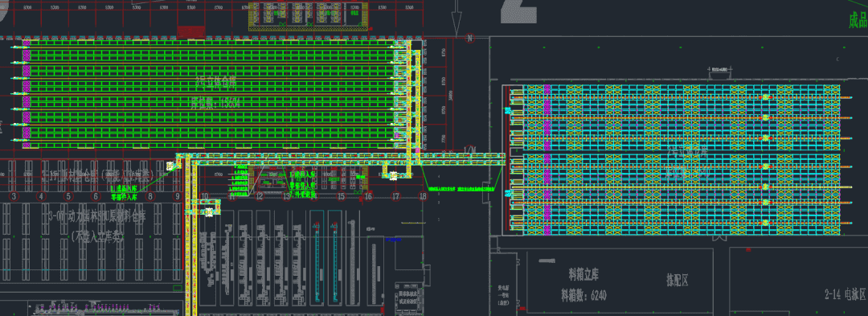This screenshot has height=316, width=868.
Task: Select the circled N axis marker
Action: point(469,38)
